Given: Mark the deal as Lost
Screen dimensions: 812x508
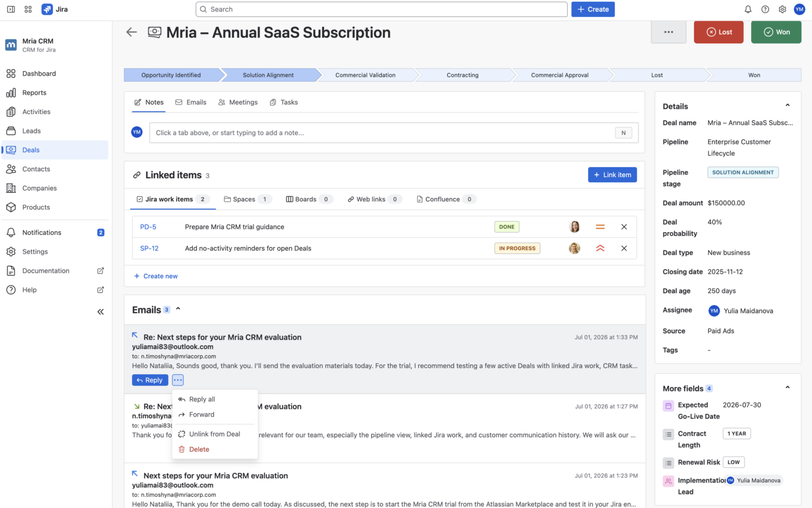Looking at the screenshot, I should 719,32.
